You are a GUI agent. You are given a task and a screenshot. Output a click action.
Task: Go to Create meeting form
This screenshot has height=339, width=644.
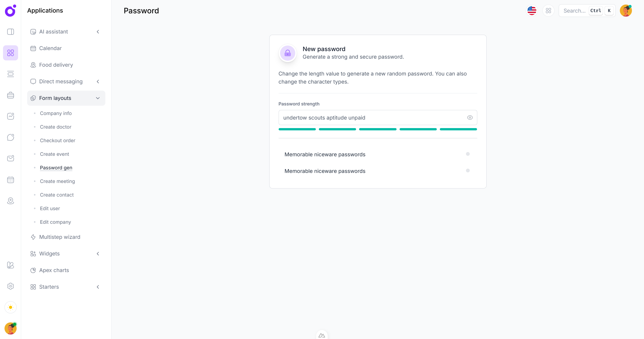57,181
